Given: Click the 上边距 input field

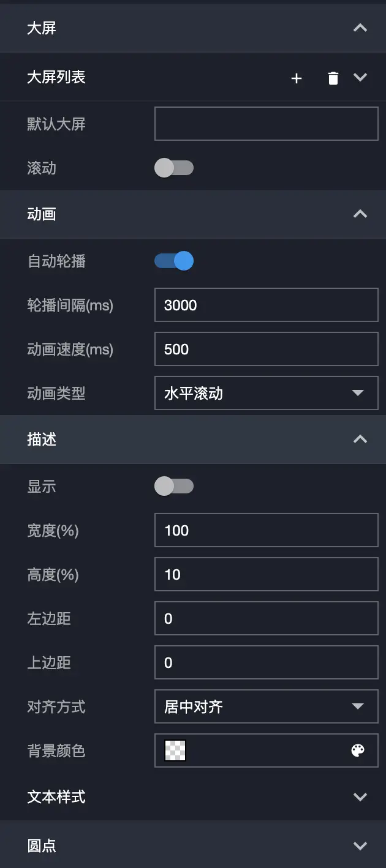Looking at the screenshot, I should (x=266, y=663).
